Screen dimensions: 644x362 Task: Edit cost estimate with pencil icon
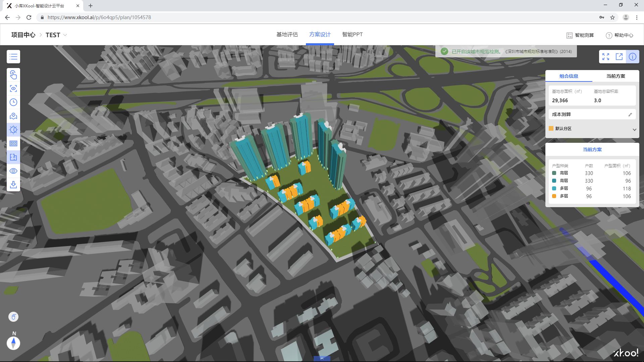click(630, 115)
